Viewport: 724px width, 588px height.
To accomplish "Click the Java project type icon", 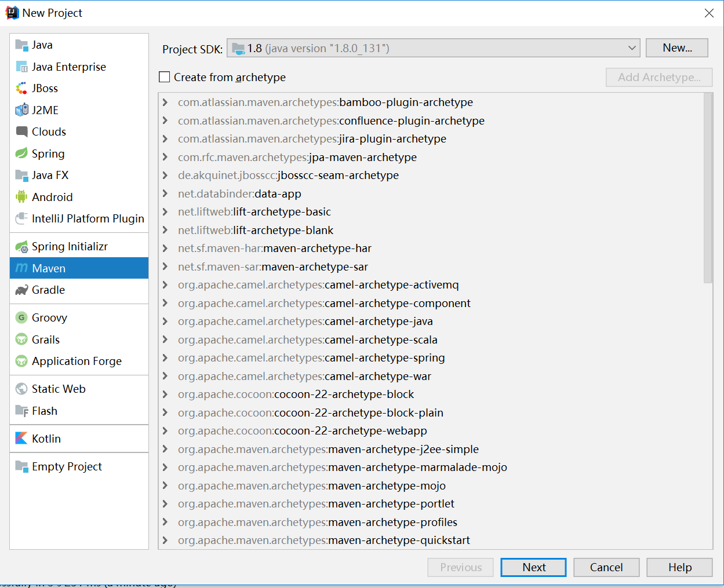I will click(x=21, y=45).
